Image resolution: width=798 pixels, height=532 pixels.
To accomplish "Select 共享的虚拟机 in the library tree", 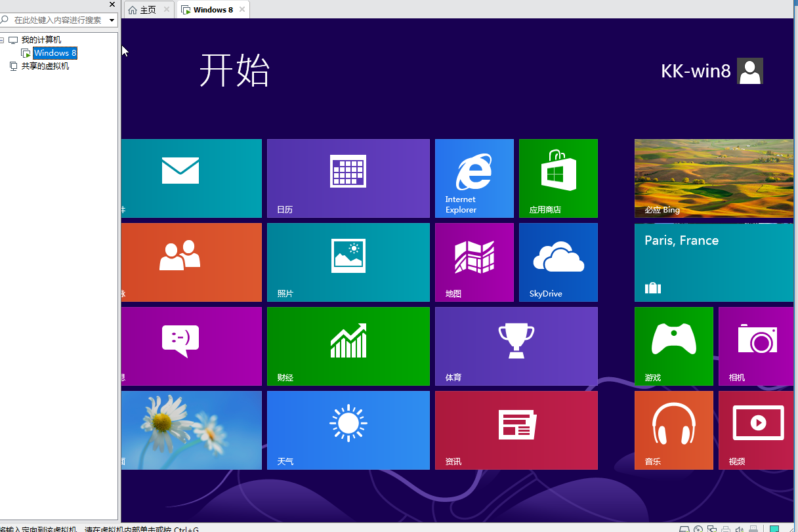I will [45, 66].
